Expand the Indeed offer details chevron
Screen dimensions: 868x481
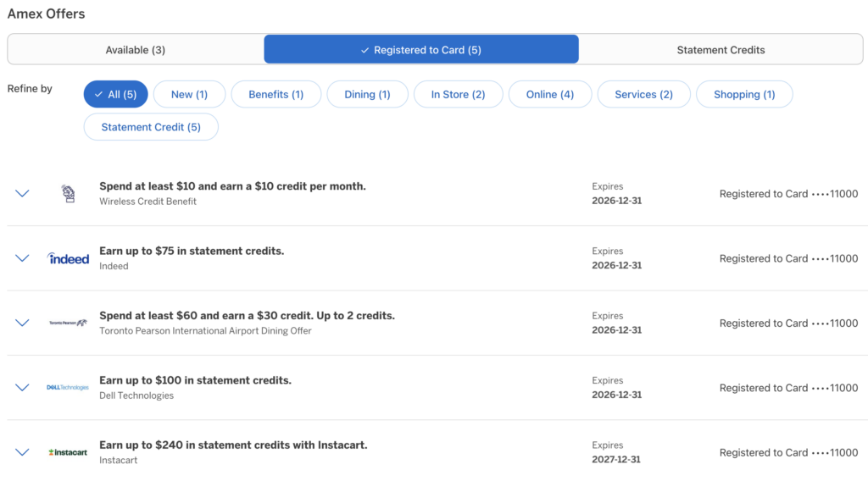tap(22, 258)
